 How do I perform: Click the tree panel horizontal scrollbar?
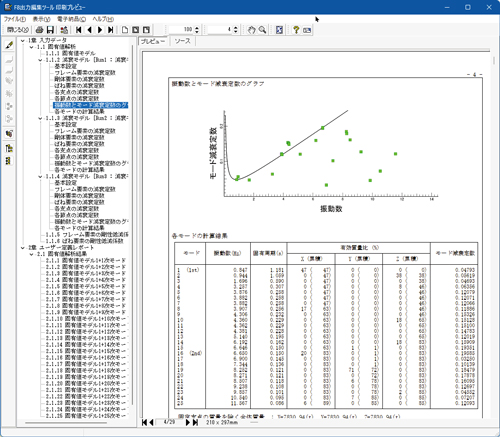pos(66,423)
